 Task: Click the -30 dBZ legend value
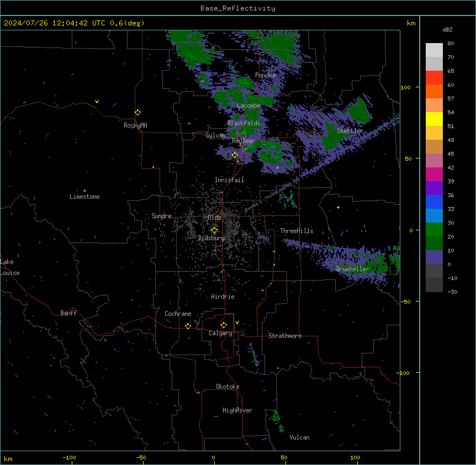(x=452, y=292)
